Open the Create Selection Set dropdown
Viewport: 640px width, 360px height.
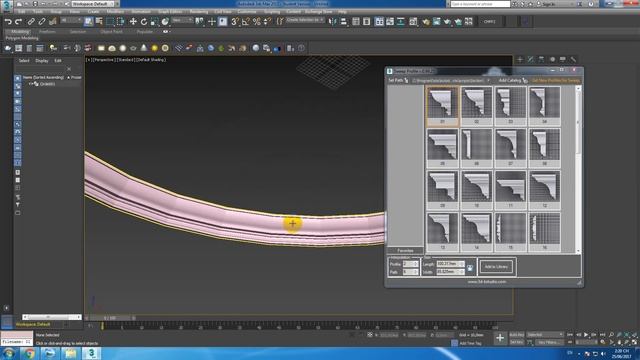[x=305, y=20]
